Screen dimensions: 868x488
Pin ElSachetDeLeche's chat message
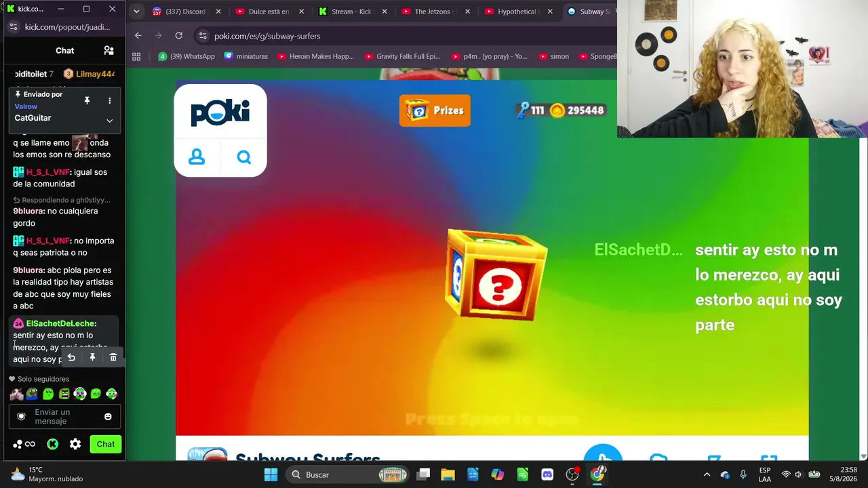tap(92, 357)
